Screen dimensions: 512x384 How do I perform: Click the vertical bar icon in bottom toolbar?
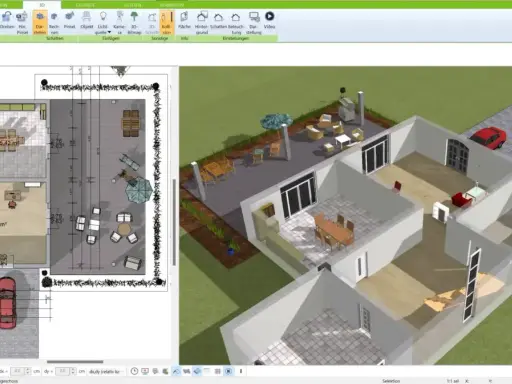[241, 371]
